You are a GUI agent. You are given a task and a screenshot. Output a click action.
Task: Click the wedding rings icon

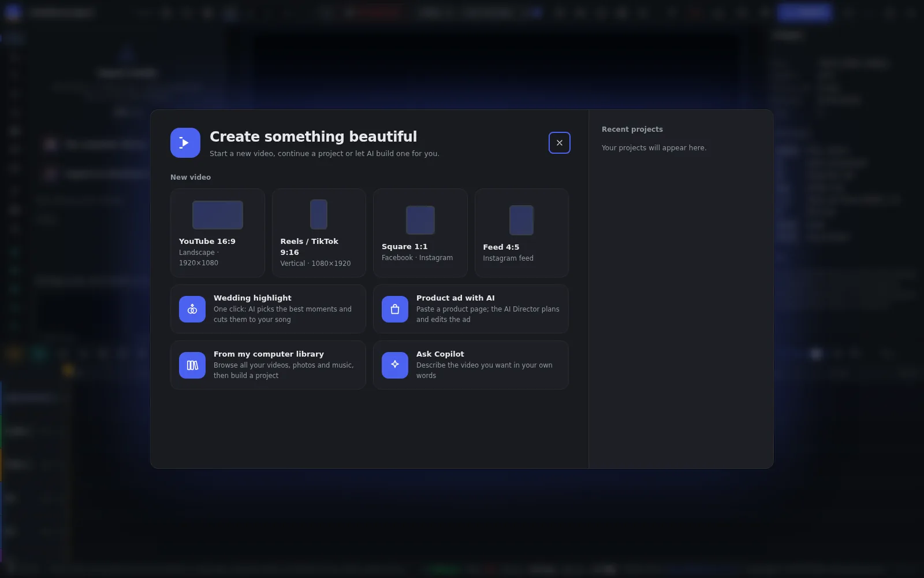tap(192, 309)
